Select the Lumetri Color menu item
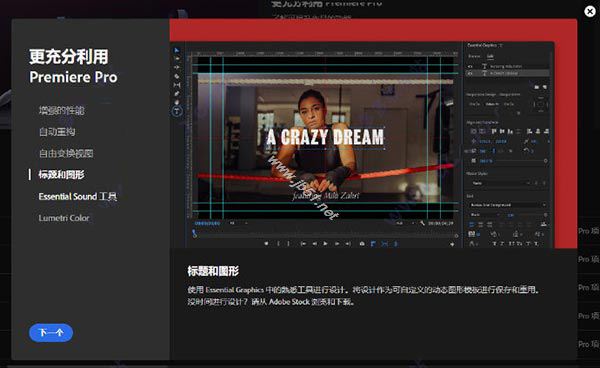600x368 pixels. pos(64,218)
